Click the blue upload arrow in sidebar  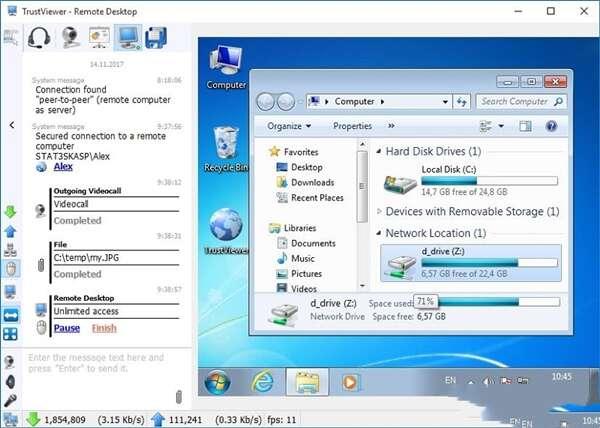tap(10, 231)
